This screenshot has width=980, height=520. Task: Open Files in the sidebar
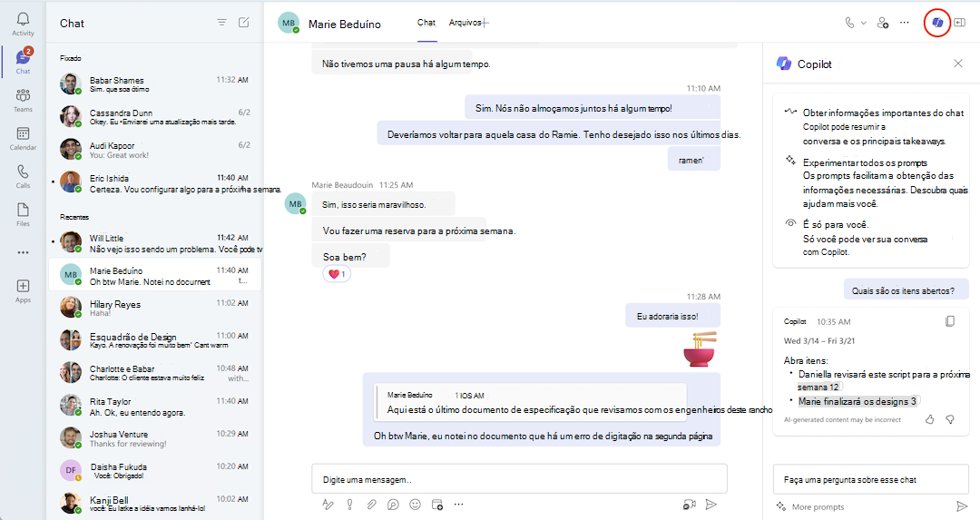tap(23, 214)
